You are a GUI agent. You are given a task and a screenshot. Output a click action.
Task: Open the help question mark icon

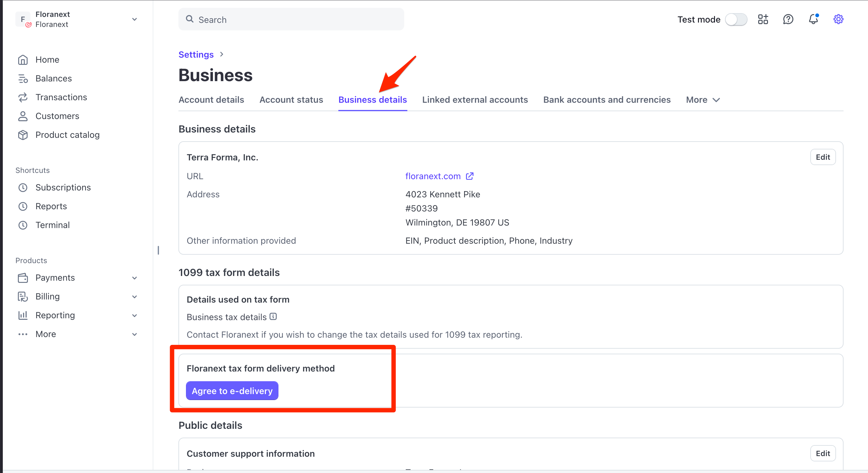click(788, 19)
